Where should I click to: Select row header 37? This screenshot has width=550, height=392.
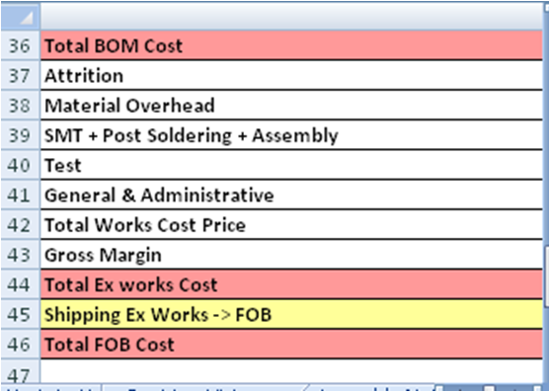point(20,75)
